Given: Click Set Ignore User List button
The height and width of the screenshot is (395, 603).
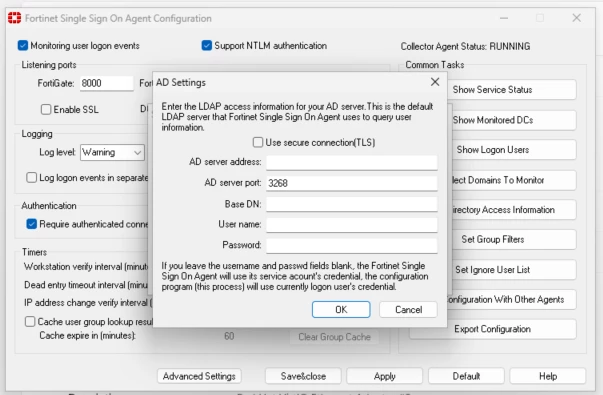Looking at the screenshot, I should pyautogui.click(x=513, y=270).
